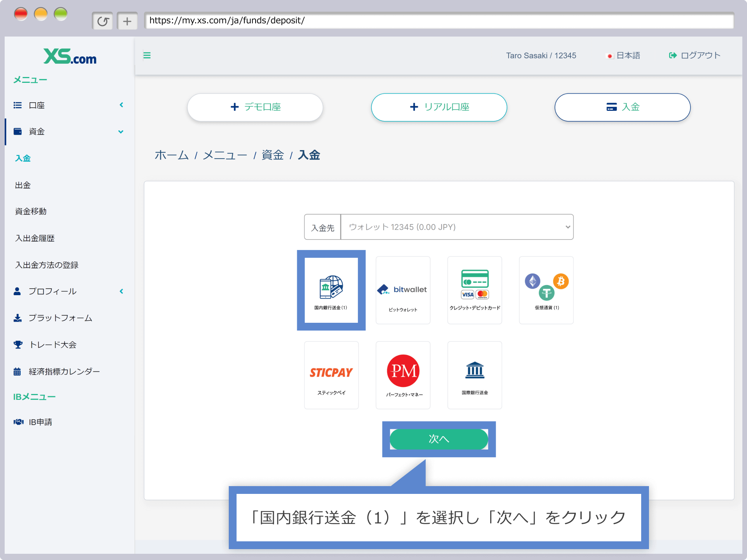
Task: Click the handshake icon next to IB申請
Action: [18, 422]
